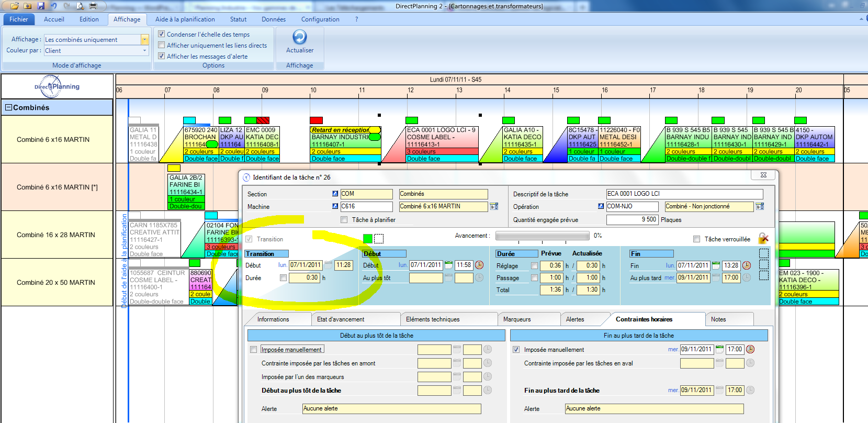
Task: Switch to the Accueil ribbon tab
Action: pyautogui.click(x=54, y=19)
